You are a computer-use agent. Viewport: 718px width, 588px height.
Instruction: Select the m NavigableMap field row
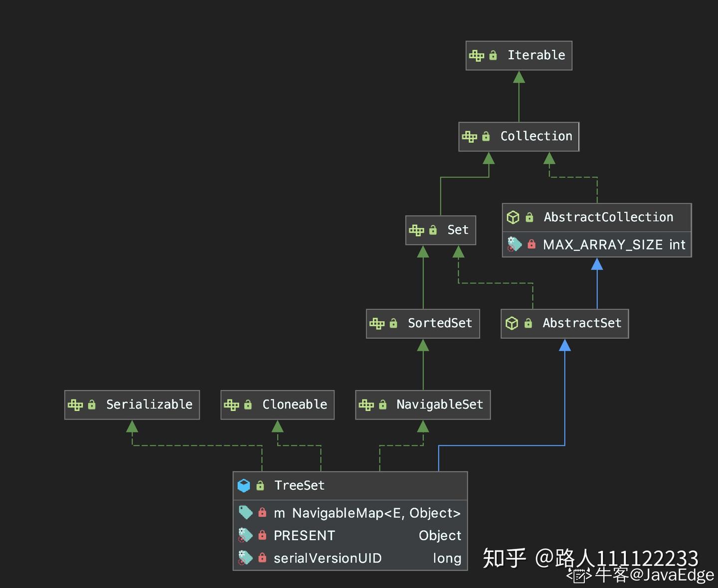(x=350, y=513)
